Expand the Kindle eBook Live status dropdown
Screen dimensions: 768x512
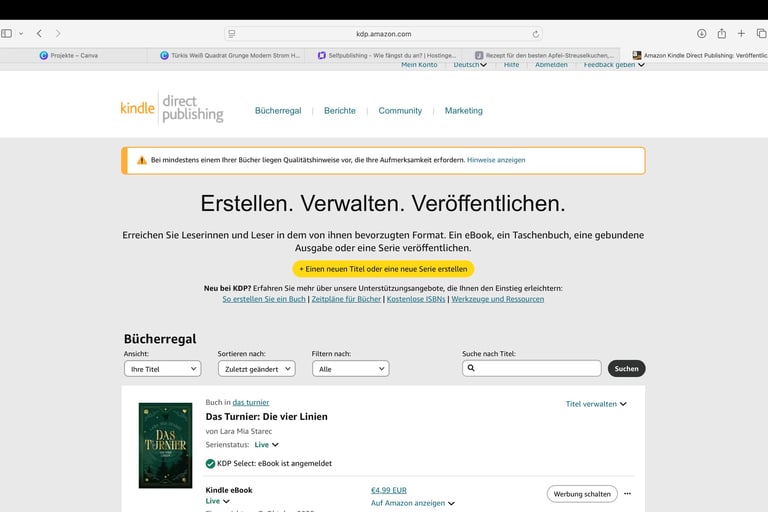tap(217, 501)
